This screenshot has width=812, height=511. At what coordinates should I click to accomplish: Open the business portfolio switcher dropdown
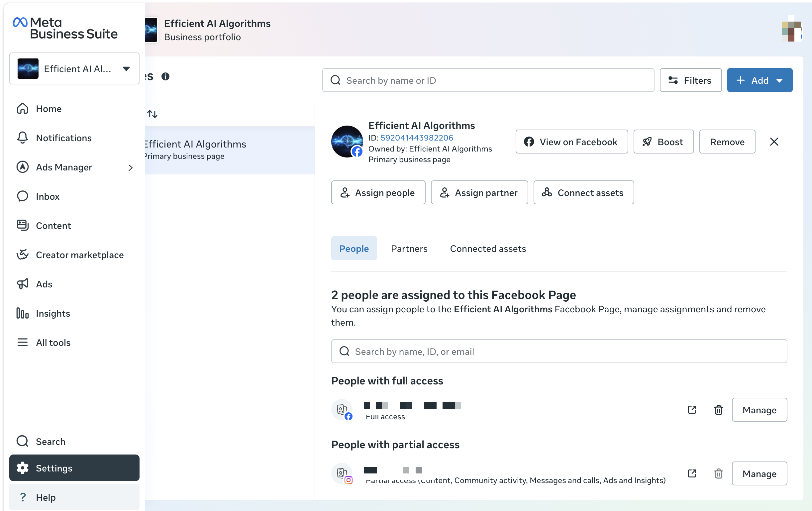pos(74,68)
